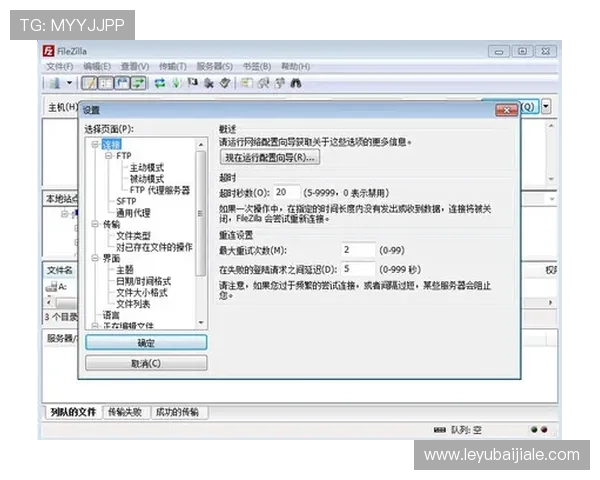Open the 传输(T) menu
600x480 pixels.
173,67
